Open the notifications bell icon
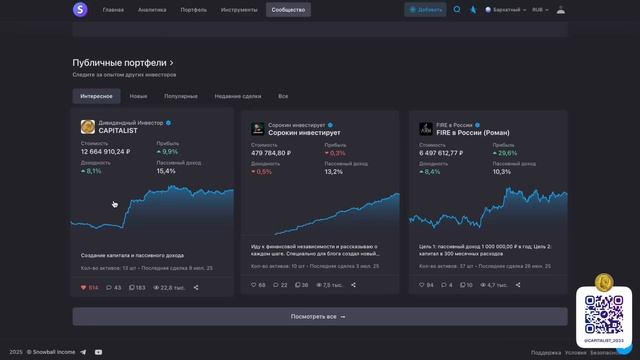This screenshot has width=640, height=360. (473, 9)
